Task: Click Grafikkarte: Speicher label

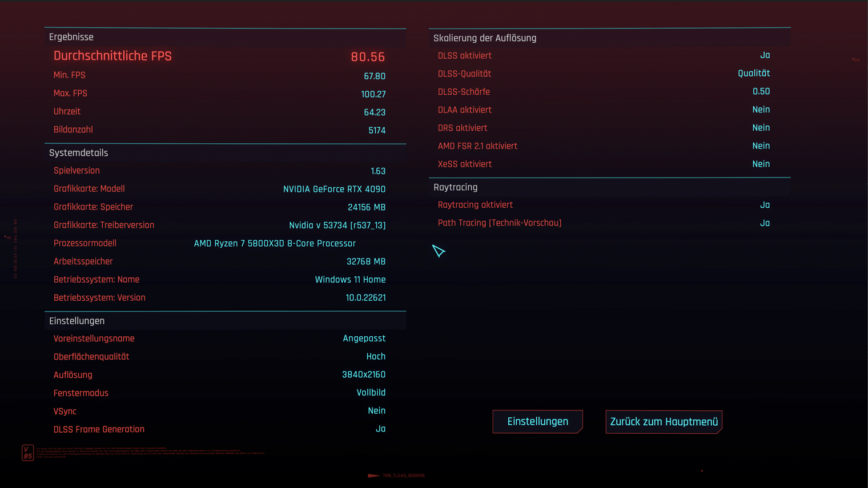Action: (x=93, y=207)
